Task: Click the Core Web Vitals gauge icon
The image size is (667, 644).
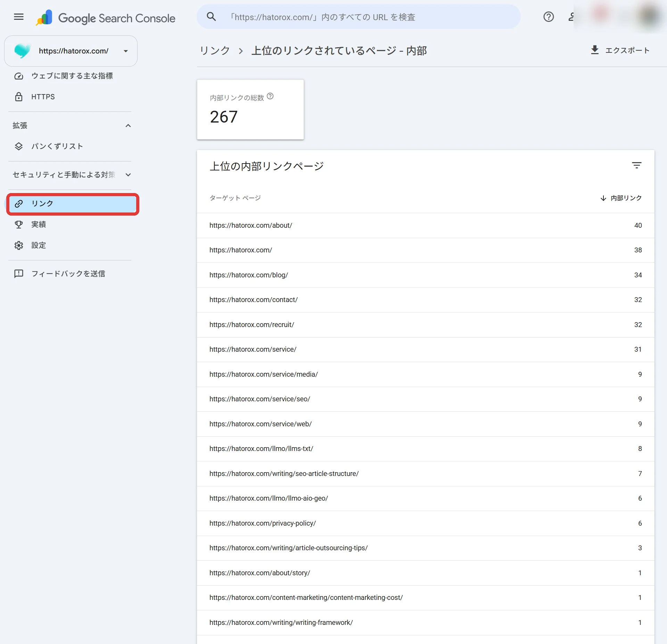Action: tap(19, 76)
